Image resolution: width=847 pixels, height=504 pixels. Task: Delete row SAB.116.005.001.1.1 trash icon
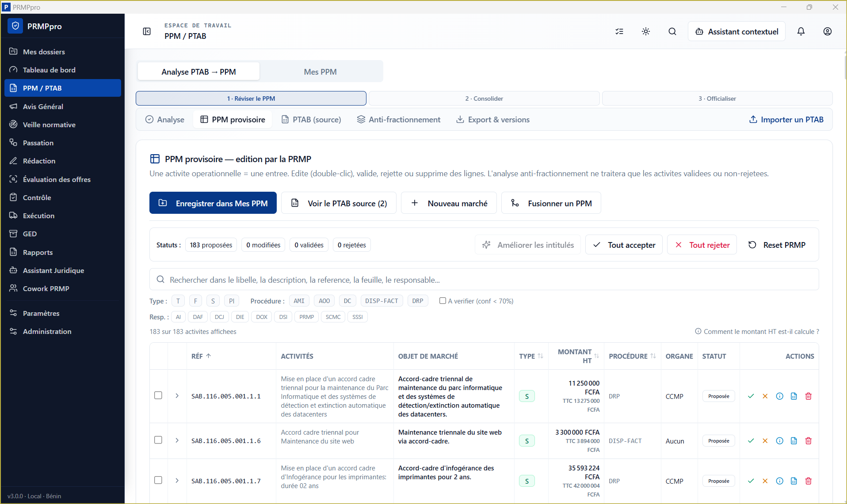click(x=809, y=396)
